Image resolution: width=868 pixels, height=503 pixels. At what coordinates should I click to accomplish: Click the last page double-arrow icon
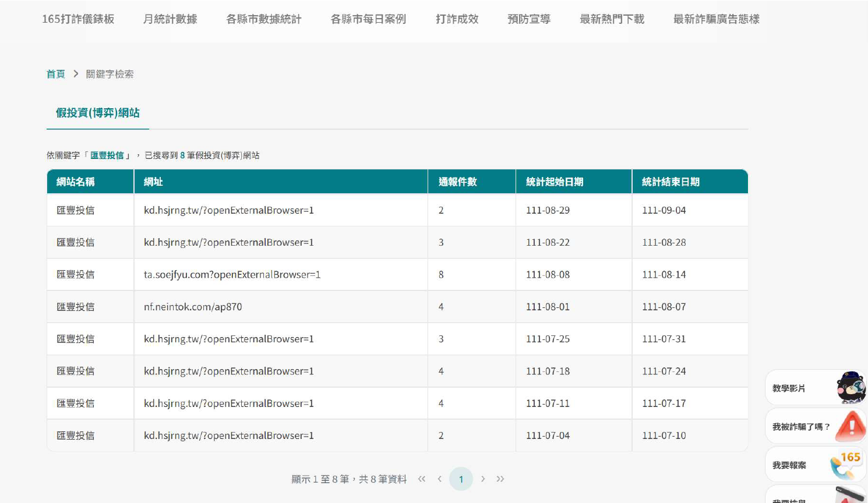point(500,479)
